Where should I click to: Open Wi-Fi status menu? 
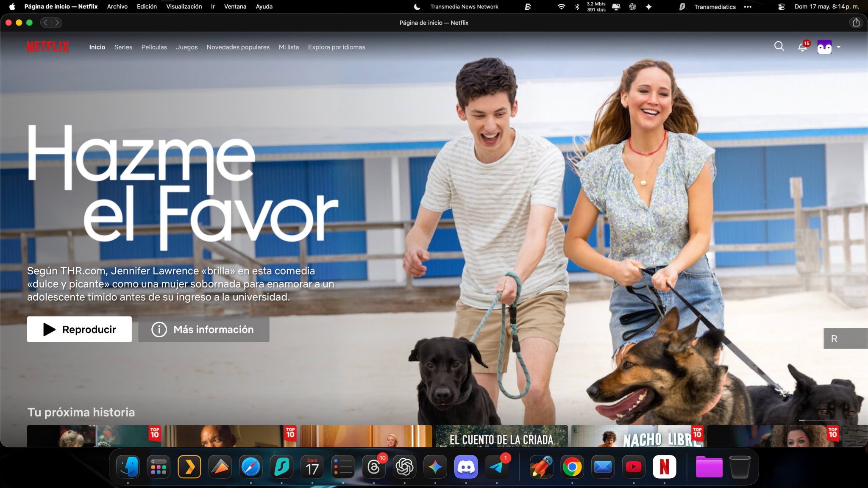[x=561, y=6]
